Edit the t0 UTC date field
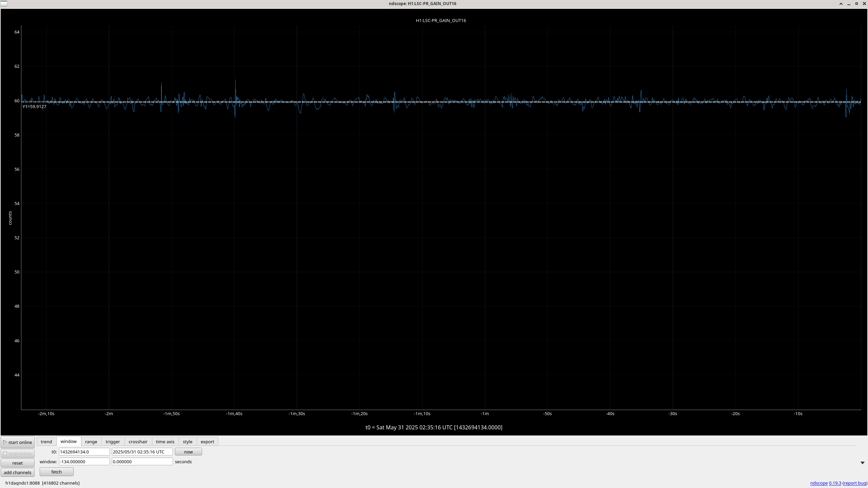Image resolution: width=868 pixels, height=488 pixels. (x=142, y=452)
